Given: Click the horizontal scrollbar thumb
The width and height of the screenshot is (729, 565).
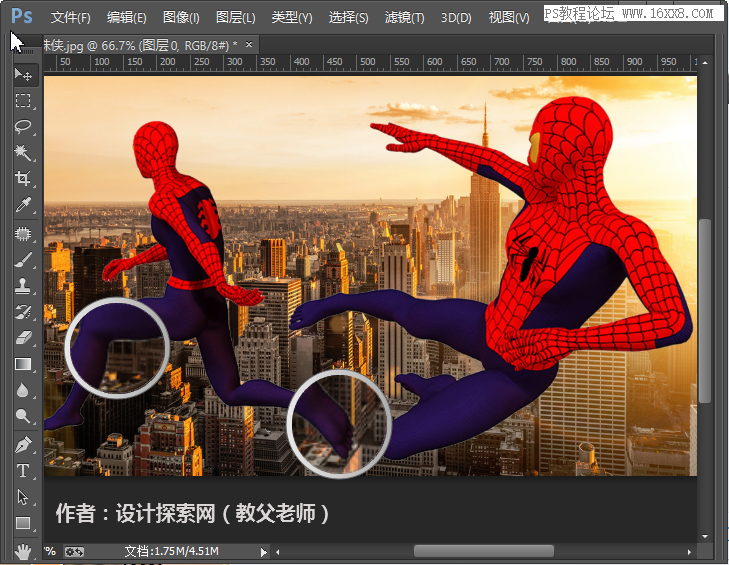Looking at the screenshot, I should click(x=484, y=552).
